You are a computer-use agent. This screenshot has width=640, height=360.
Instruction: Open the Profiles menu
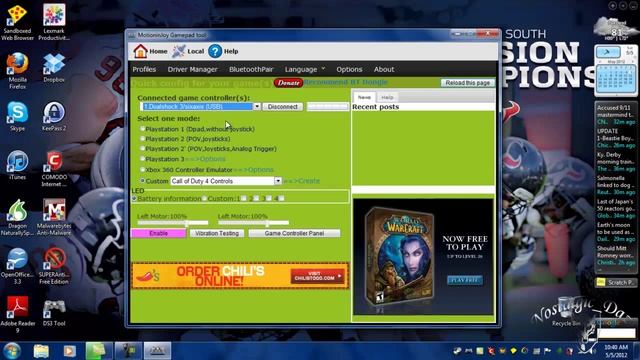coord(144,69)
